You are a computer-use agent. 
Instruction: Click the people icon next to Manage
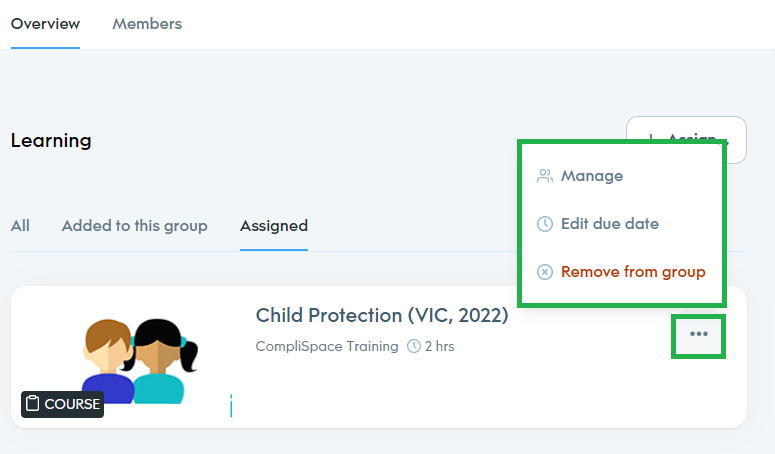tap(545, 176)
